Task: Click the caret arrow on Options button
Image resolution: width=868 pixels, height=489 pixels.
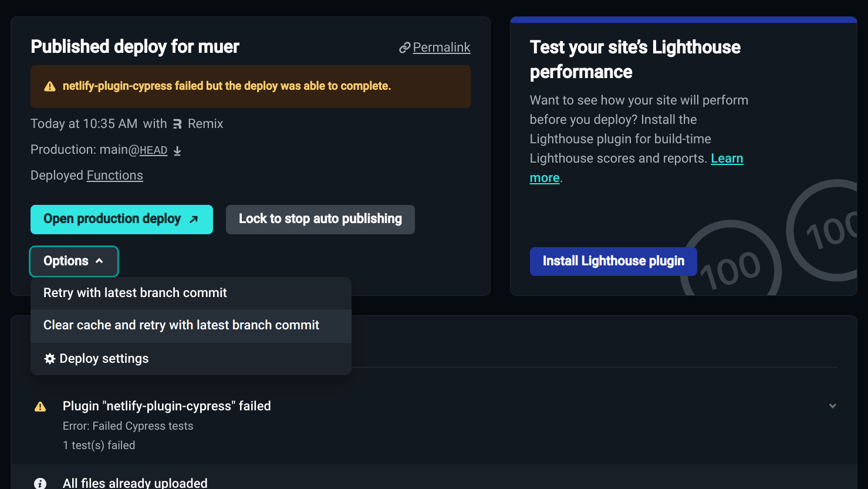Action: 99,261
